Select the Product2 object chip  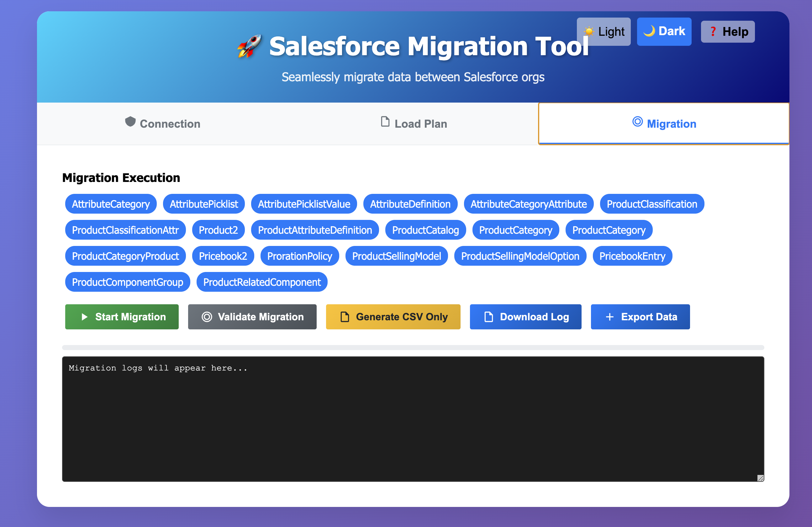tap(218, 230)
